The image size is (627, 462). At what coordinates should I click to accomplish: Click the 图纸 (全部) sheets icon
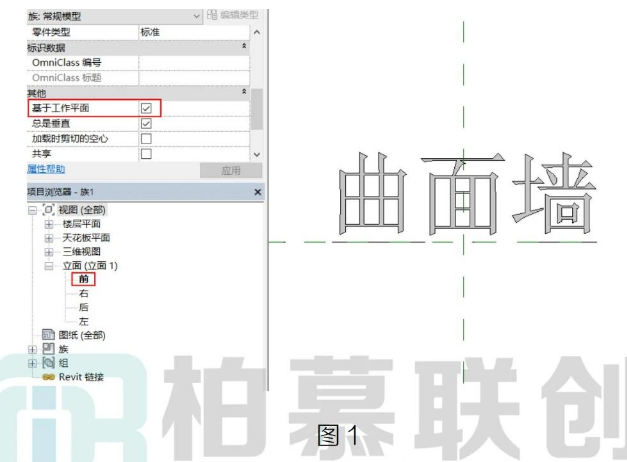pyautogui.click(x=48, y=335)
